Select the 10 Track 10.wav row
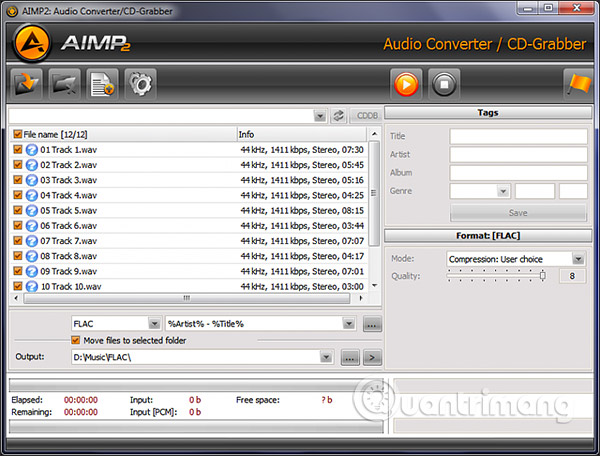Screen dimensions: 600x456 click(x=189, y=286)
